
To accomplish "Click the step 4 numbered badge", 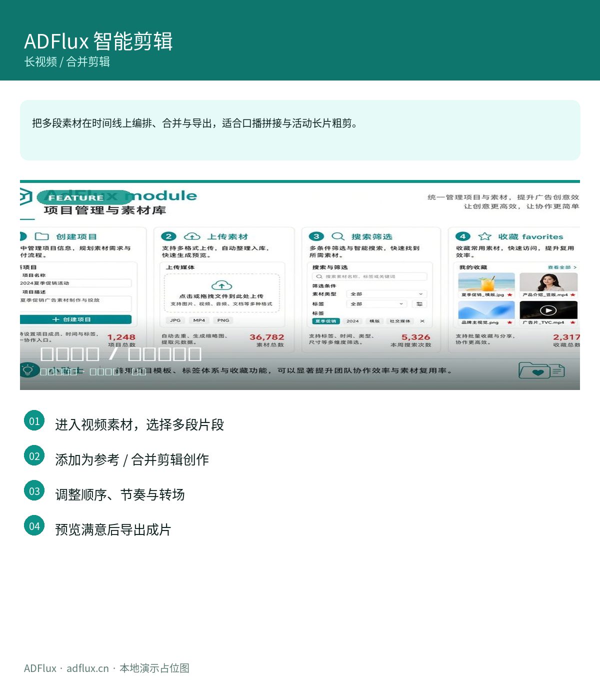I will point(462,236).
